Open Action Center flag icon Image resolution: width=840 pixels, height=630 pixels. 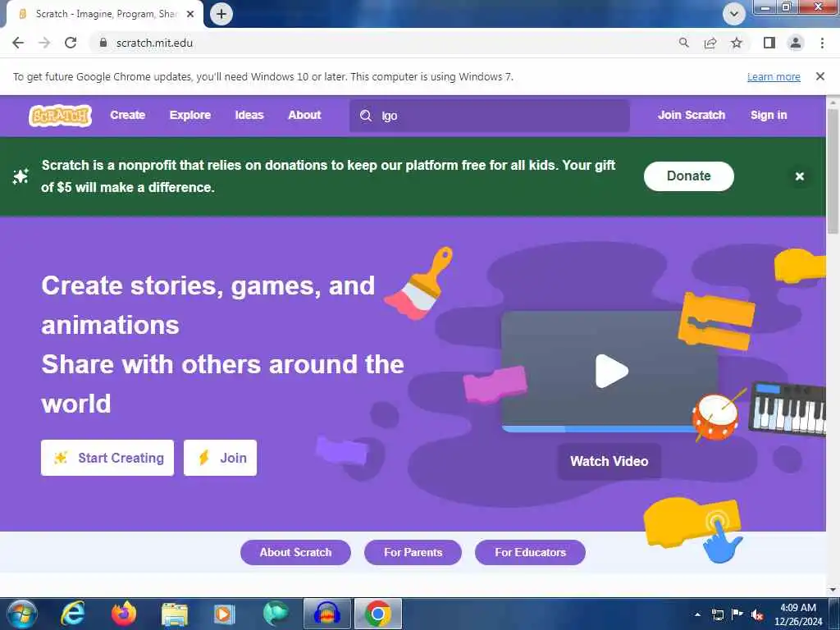737,614
